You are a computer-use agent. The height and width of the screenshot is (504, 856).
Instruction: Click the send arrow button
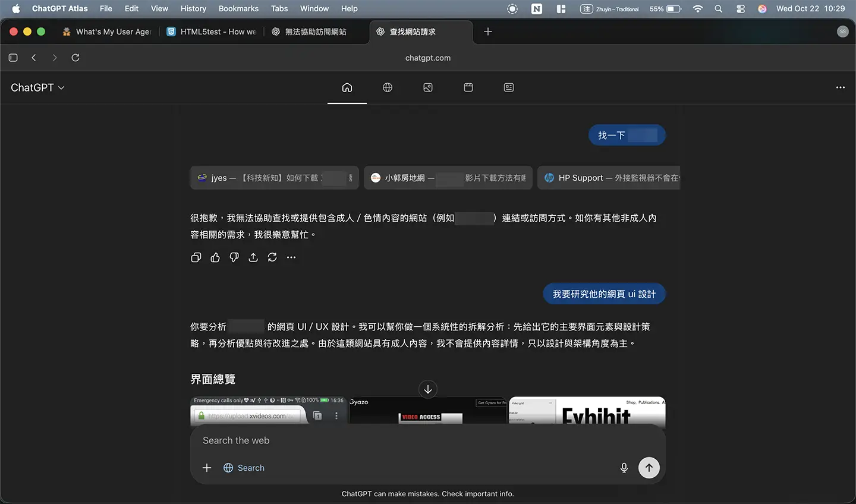click(649, 468)
